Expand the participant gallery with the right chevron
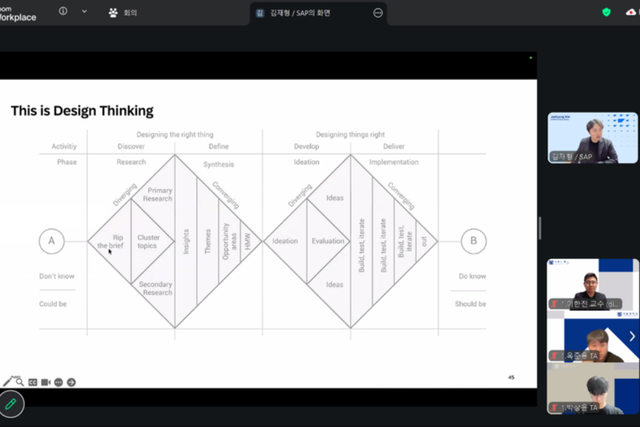 (x=632, y=336)
